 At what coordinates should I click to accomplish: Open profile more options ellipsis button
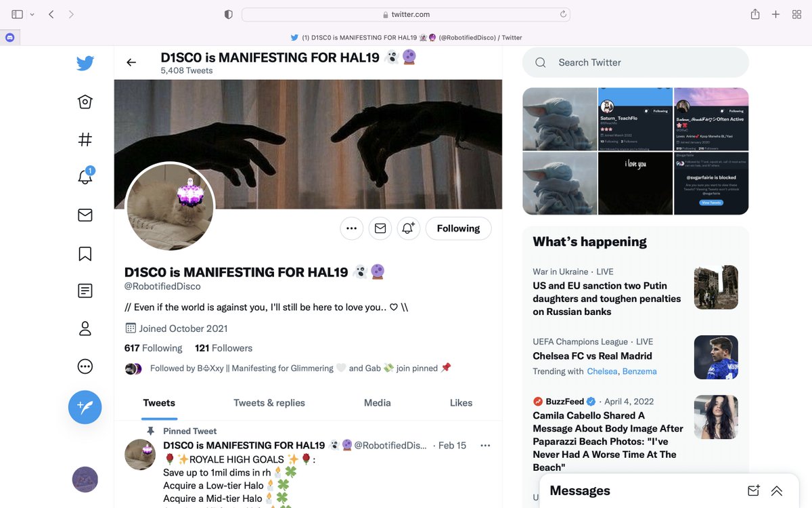coord(351,228)
